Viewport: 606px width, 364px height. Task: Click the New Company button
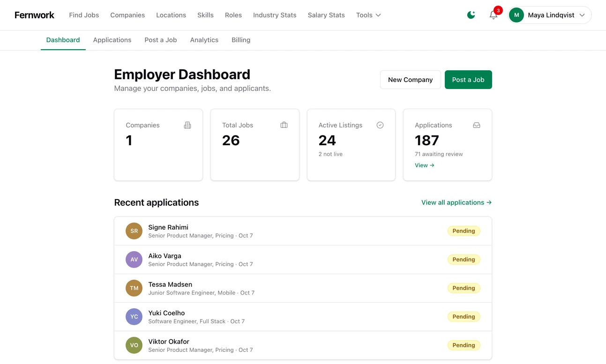[x=411, y=80]
